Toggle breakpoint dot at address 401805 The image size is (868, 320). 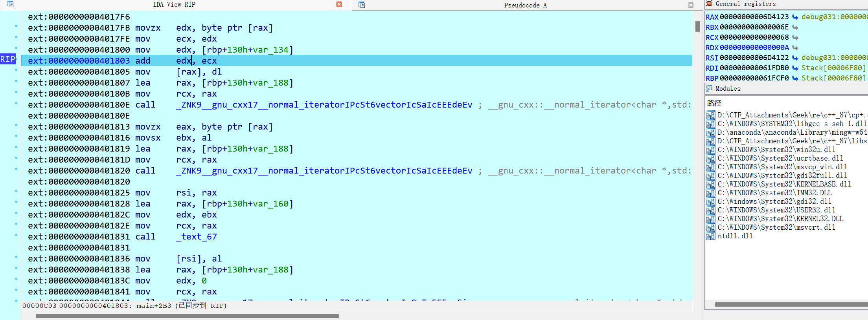pyautogui.click(x=16, y=70)
